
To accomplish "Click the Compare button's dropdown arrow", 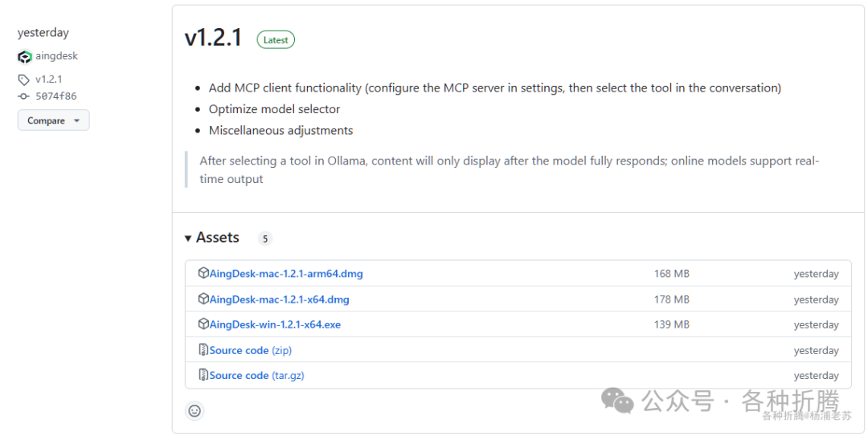I will (77, 121).
